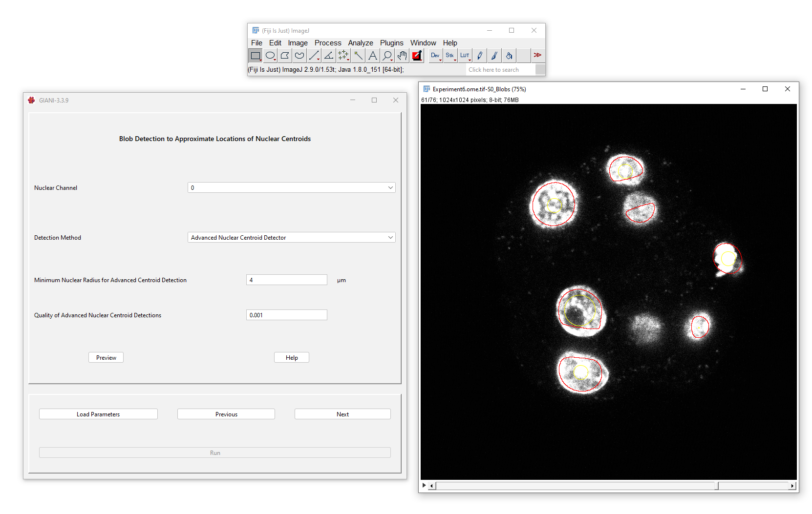Click the slice scrollbar left arrow

pyautogui.click(x=432, y=486)
